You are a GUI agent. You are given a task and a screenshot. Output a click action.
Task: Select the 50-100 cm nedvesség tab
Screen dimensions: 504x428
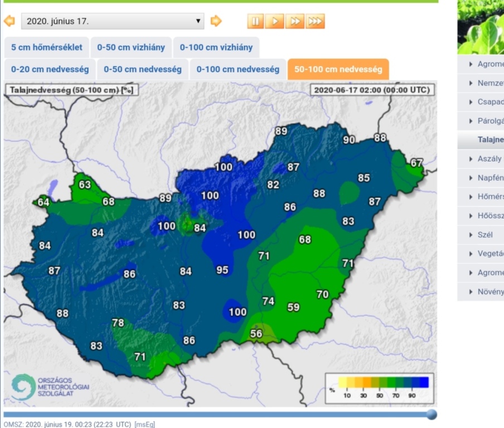[x=338, y=70]
